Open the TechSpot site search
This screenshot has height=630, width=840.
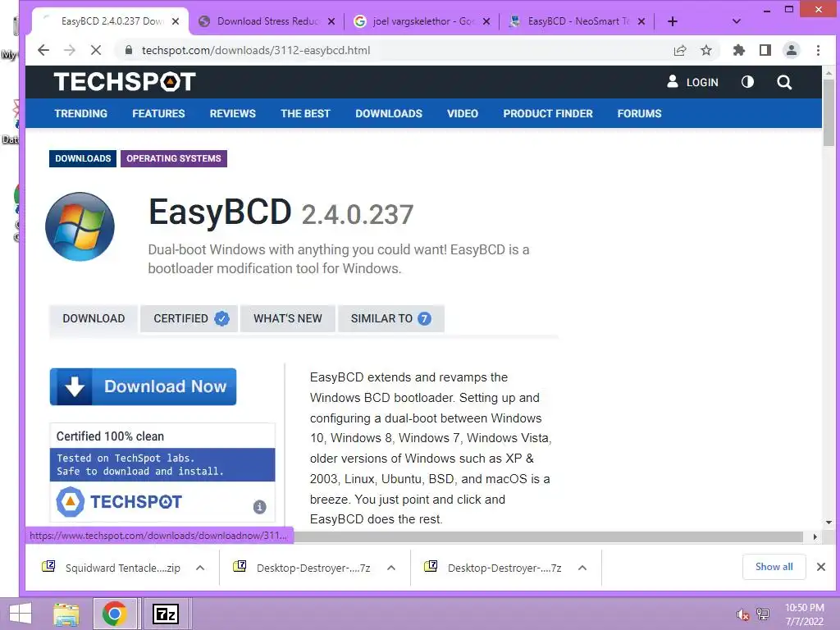pos(784,82)
